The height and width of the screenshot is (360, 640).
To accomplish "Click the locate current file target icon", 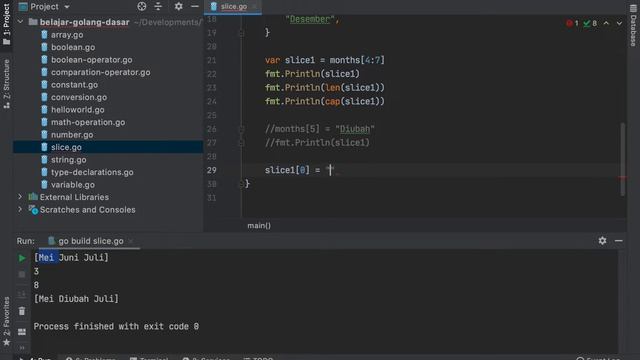I will (x=142, y=6).
